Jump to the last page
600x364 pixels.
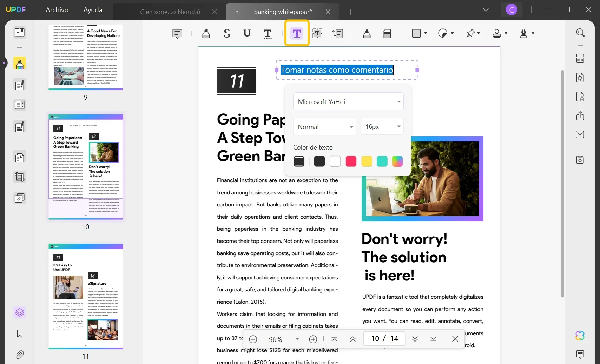click(433, 339)
